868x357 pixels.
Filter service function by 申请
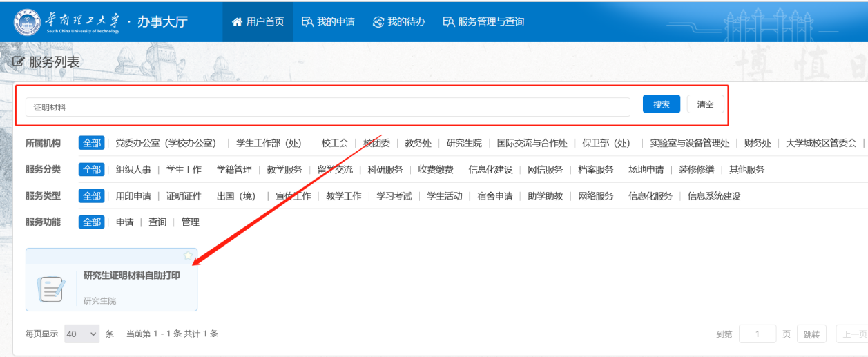[x=124, y=222]
